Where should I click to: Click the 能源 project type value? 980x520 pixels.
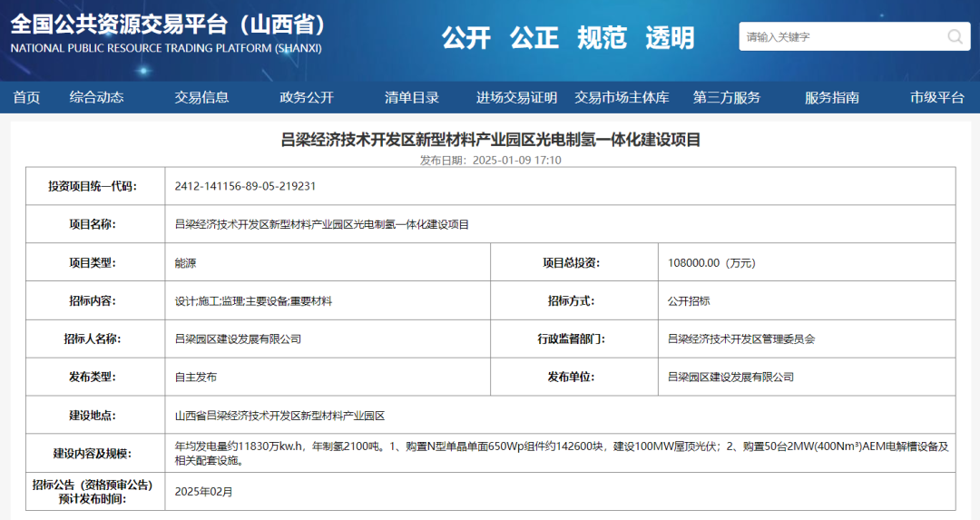tap(185, 263)
